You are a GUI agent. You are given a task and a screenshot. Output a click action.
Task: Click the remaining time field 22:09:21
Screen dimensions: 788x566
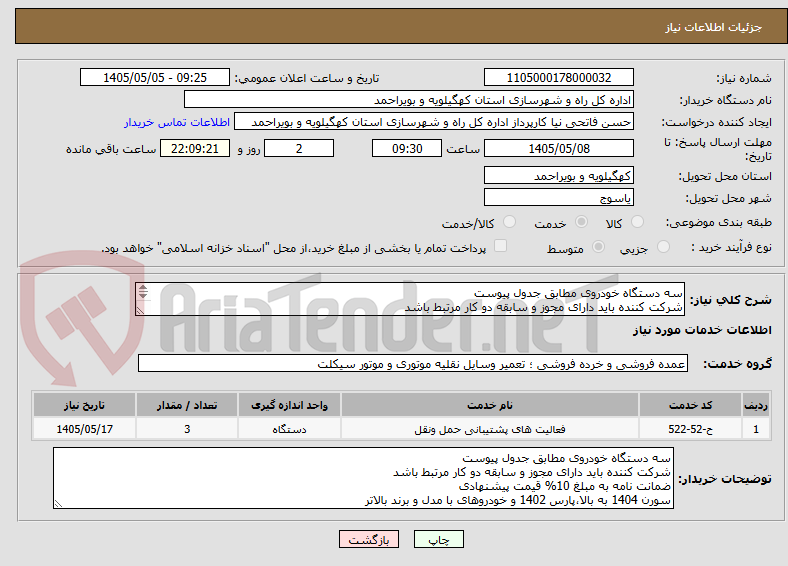tap(194, 148)
